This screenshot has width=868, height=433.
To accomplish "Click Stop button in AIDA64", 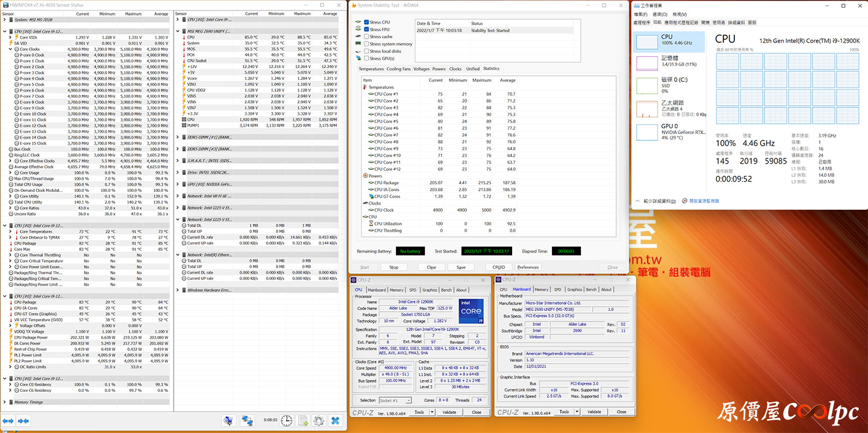I will coord(394,267).
